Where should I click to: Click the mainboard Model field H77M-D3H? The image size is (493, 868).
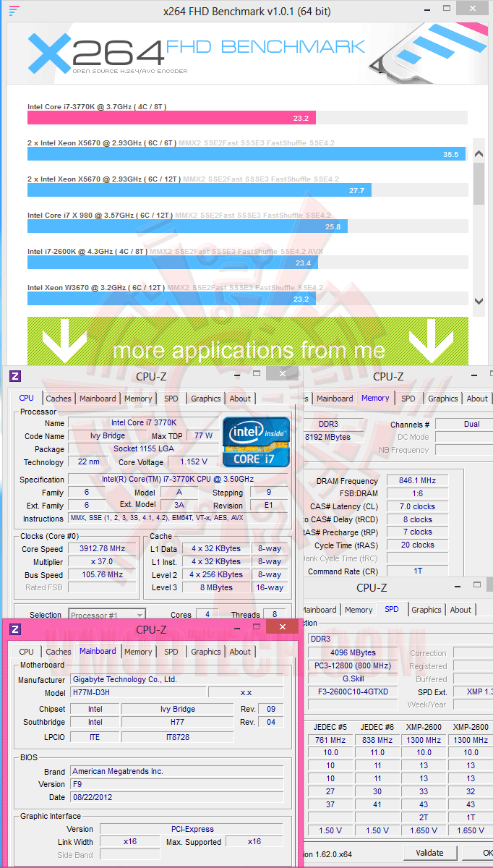[138, 692]
